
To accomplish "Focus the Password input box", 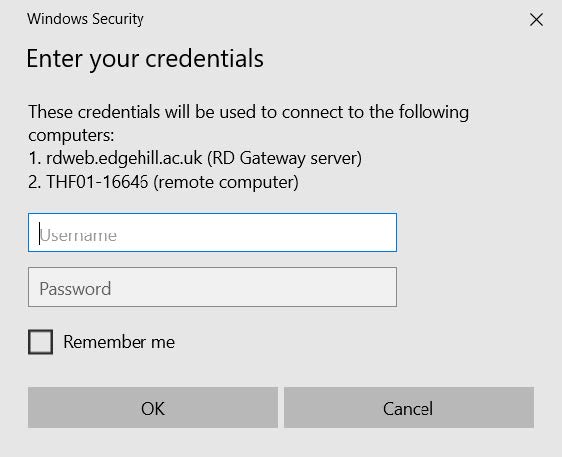I will (x=213, y=287).
